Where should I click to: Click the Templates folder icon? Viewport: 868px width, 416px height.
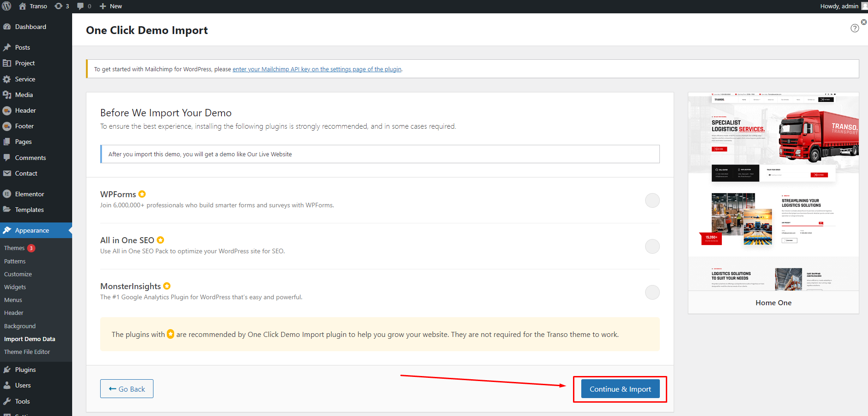click(7, 210)
